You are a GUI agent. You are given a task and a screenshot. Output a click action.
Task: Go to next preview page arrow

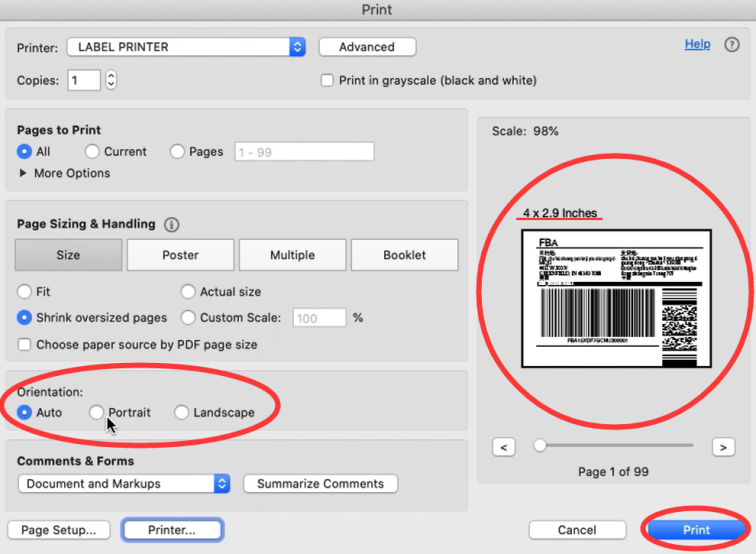(723, 447)
